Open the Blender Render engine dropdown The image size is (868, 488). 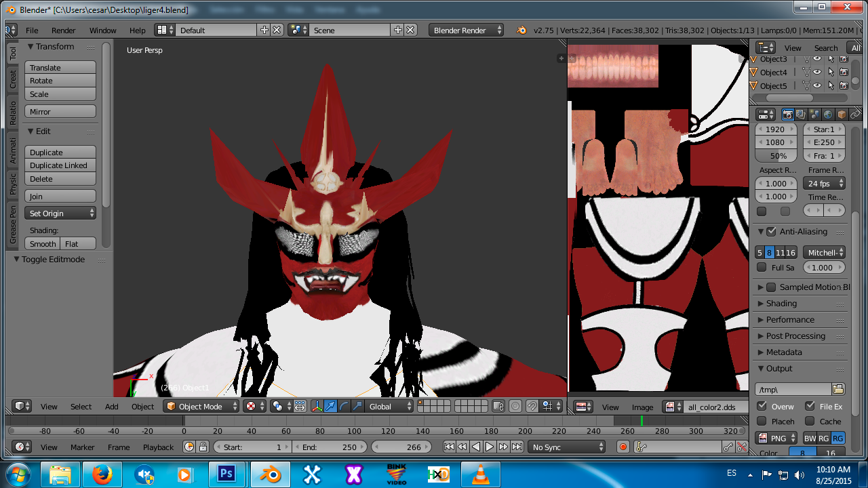click(467, 30)
